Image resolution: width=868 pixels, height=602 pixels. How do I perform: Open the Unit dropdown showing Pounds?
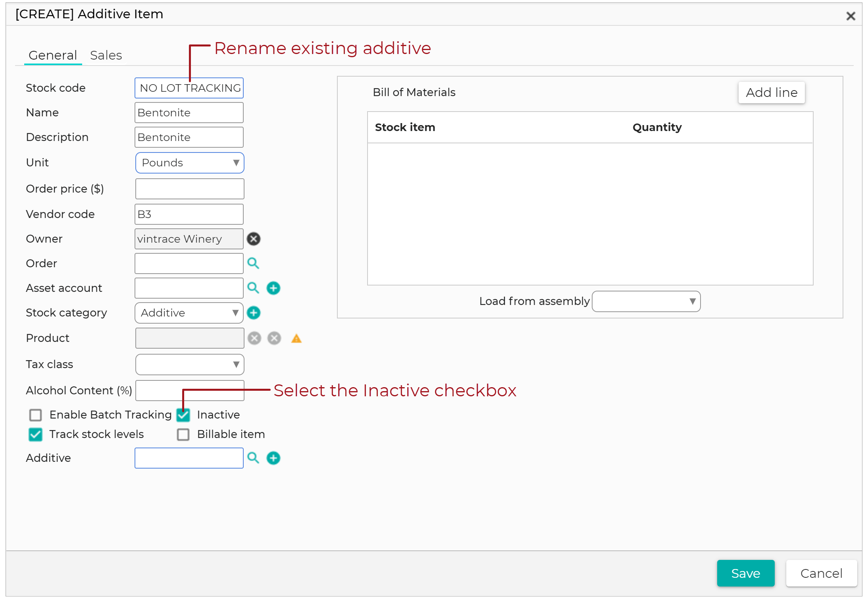[x=190, y=162]
